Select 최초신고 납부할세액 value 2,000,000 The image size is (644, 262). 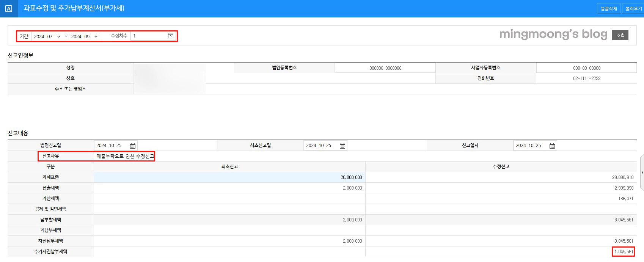pyautogui.click(x=352, y=220)
